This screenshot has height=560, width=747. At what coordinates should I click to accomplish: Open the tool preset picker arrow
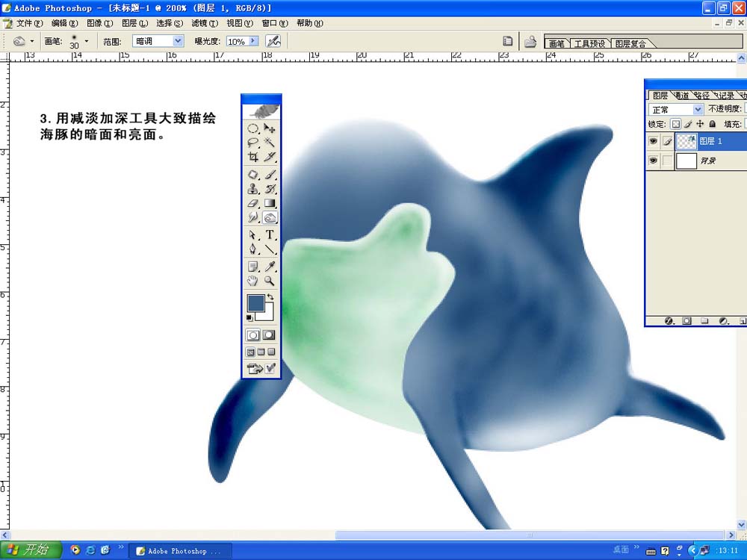[32, 41]
